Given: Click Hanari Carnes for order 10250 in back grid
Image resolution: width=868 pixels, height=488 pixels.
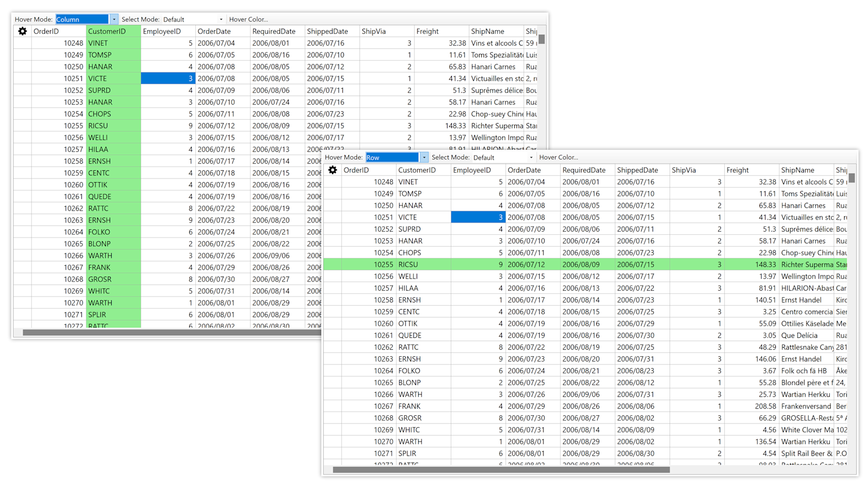Looking at the screenshot, I should [496, 67].
